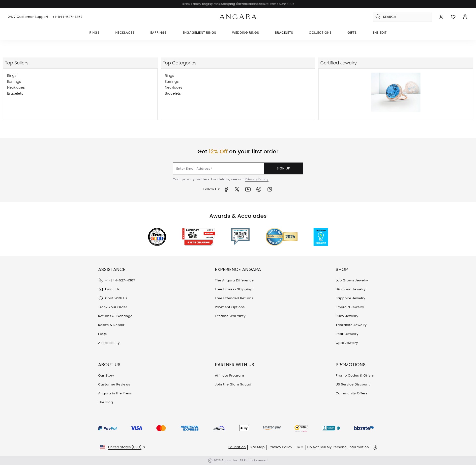Screen dimensions: 476x465
Task: Open the Bracelets menu
Action: pos(284,33)
